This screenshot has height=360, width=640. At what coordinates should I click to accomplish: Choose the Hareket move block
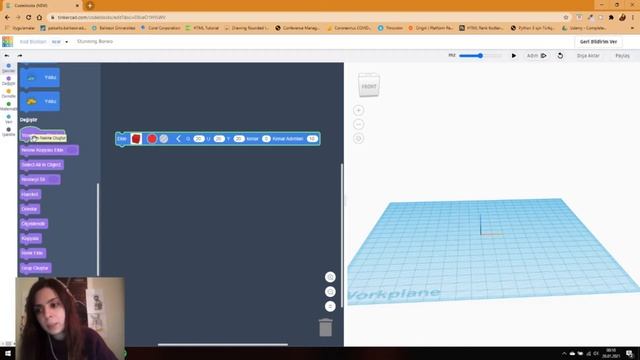click(x=30, y=194)
